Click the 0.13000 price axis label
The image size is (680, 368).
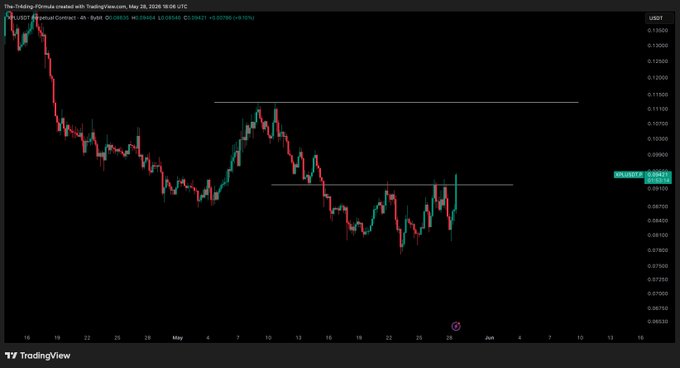(657, 46)
